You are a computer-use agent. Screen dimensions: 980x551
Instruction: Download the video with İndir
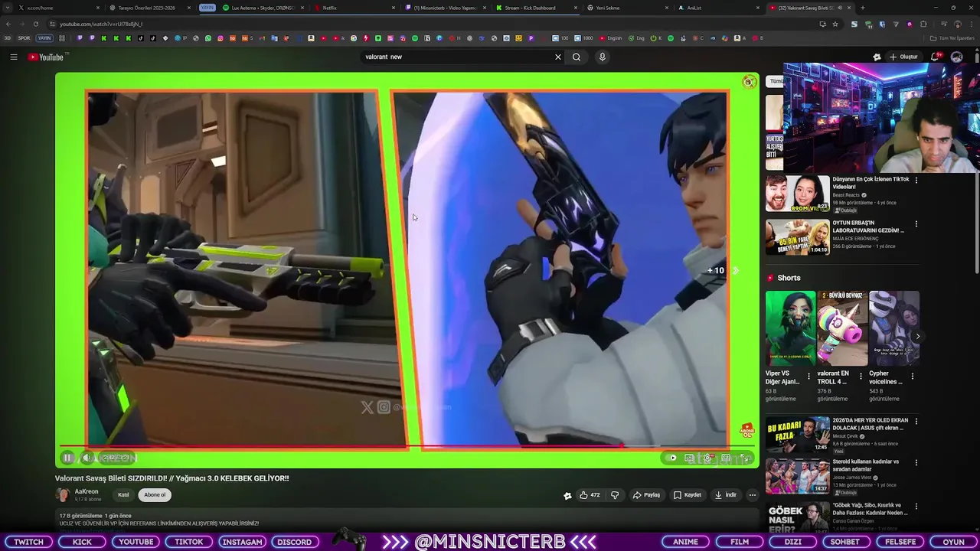[x=725, y=495]
